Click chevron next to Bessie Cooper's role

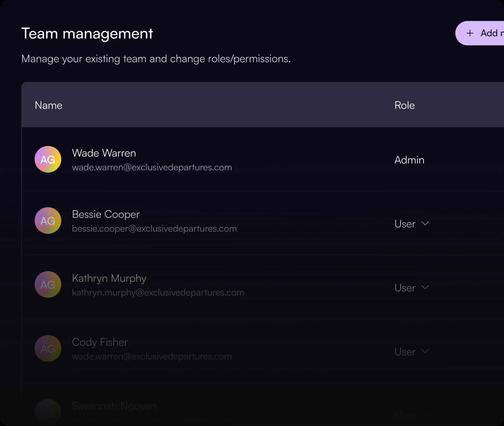pyautogui.click(x=425, y=223)
